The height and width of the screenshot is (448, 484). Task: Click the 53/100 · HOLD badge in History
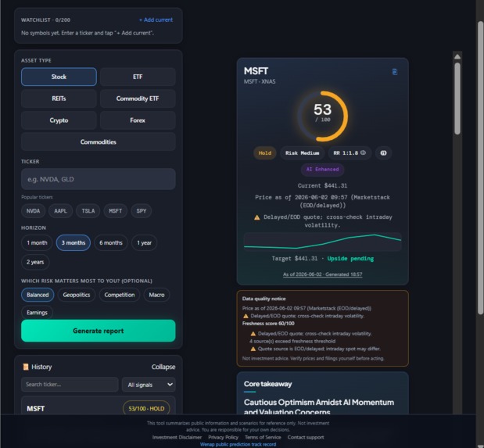tap(146, 408)
